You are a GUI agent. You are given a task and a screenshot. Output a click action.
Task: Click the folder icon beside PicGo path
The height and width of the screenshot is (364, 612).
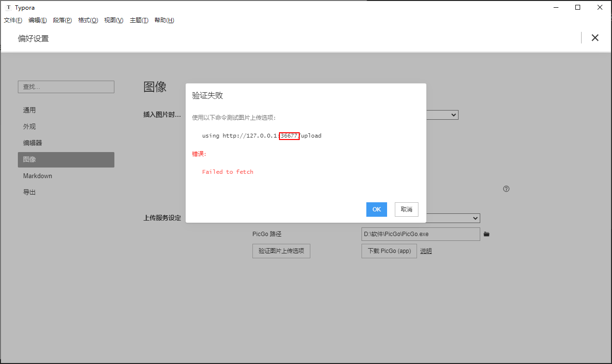[x=487, y=234]
